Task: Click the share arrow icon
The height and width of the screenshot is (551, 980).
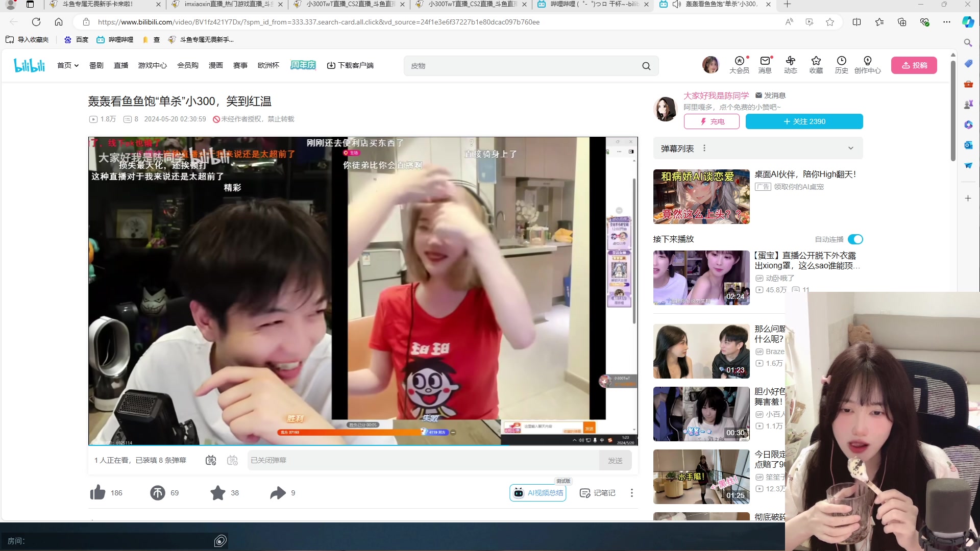Action: [278, 492]
